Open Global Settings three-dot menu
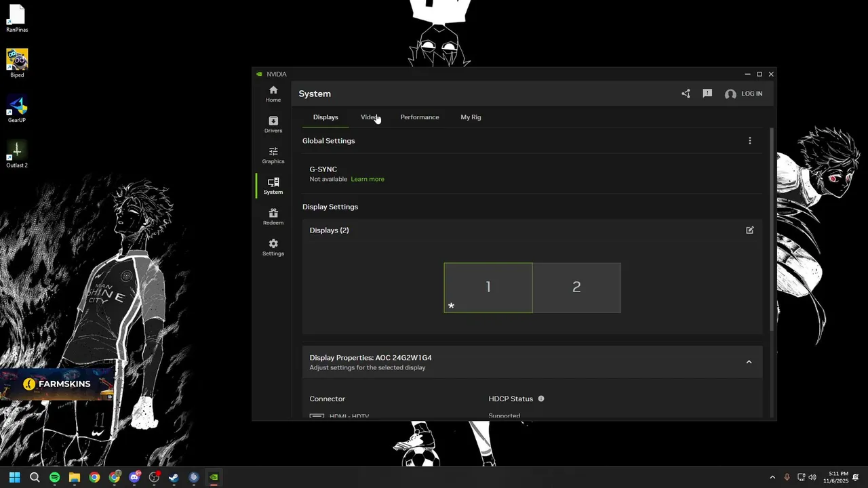The width and height of the screenshot is (868, 488). 749,140
